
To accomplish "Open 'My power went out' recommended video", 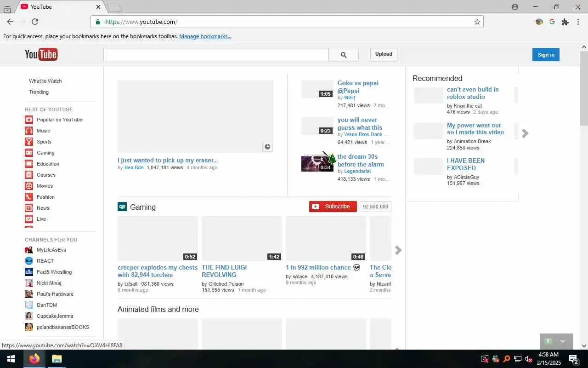I will [x=475, y=129].
